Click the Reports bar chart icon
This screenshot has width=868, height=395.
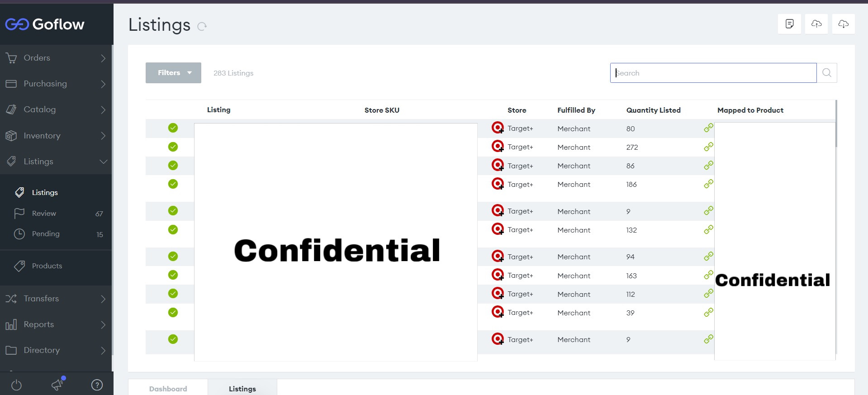[11, 324]
